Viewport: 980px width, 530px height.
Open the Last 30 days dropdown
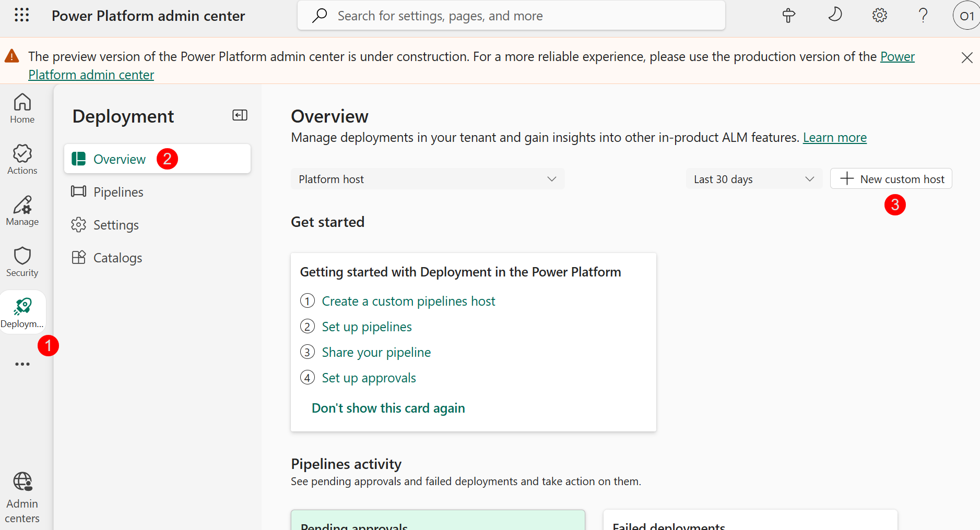(753, 179)
